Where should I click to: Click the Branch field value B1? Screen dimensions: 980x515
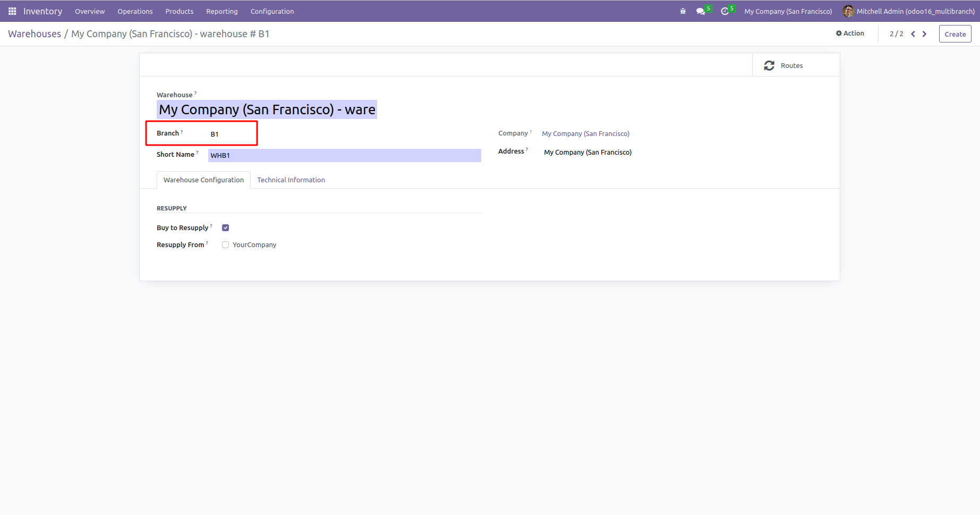[215, 134]
